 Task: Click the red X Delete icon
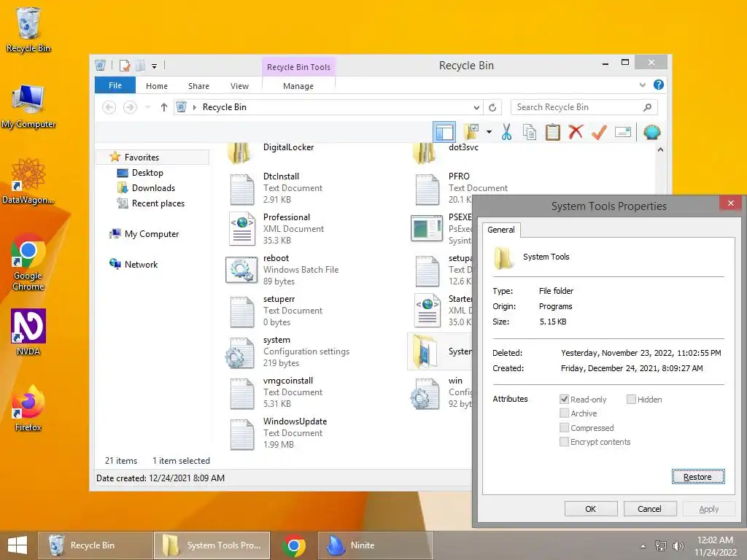[576, 132]
